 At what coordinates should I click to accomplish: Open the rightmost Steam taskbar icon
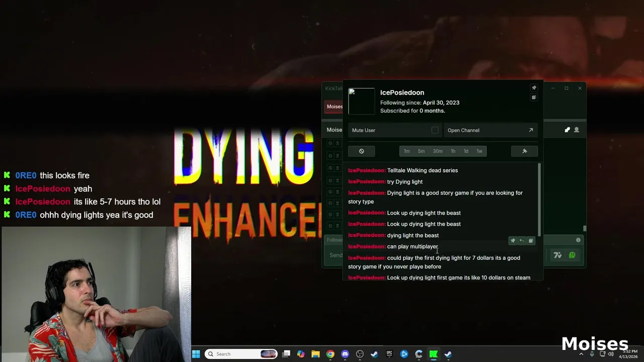(448, 354)
